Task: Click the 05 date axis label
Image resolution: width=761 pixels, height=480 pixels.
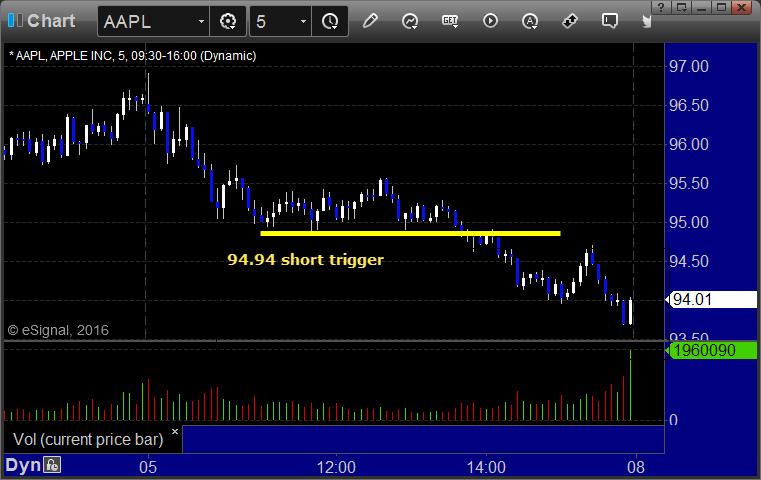Action: coord(148,467)
